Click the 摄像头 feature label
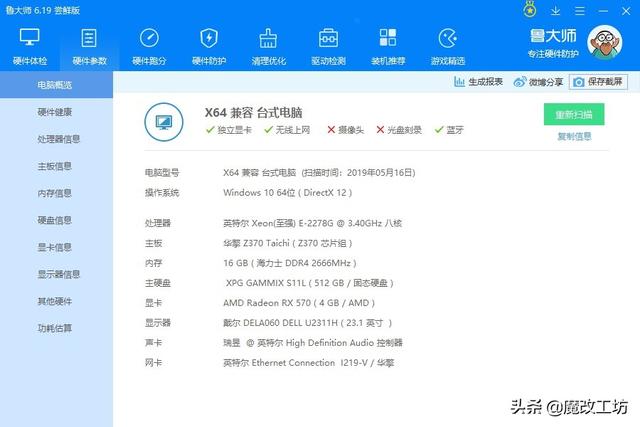 pyautogui.click(x=351, y=130)
